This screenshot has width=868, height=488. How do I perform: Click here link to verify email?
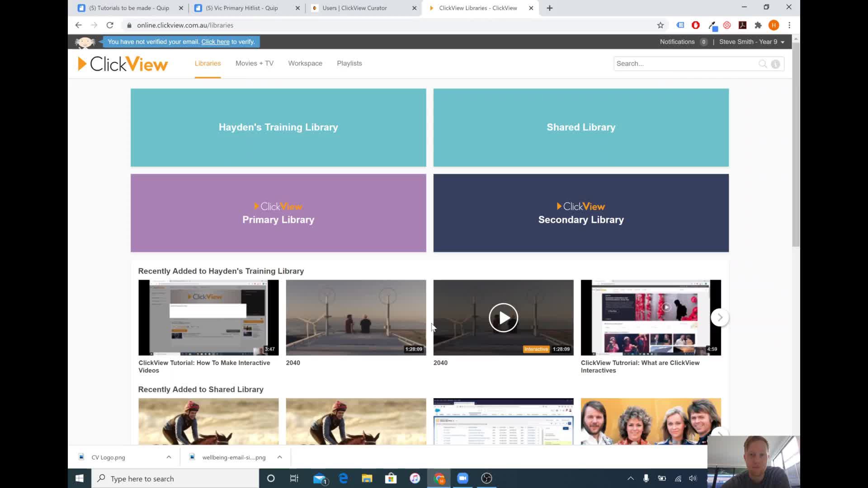tap(215, 42)
